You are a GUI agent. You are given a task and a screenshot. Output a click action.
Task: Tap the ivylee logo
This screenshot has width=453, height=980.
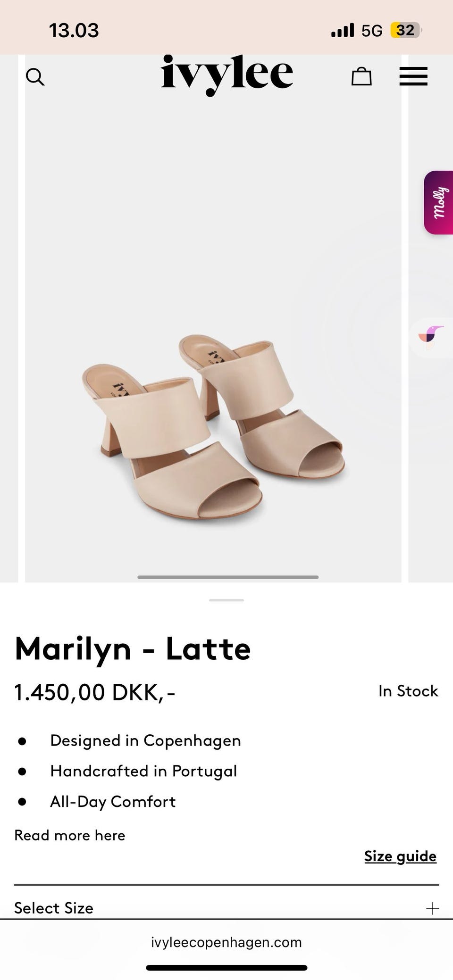(226, 75)
